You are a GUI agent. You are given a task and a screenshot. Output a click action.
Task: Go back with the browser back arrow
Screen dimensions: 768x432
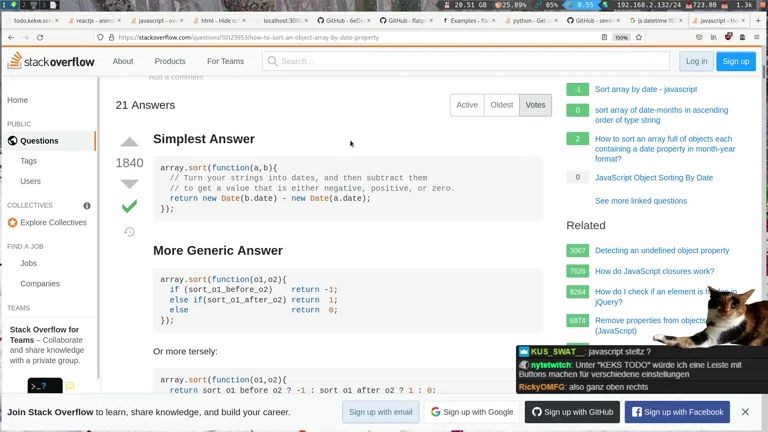pos(11,37)
